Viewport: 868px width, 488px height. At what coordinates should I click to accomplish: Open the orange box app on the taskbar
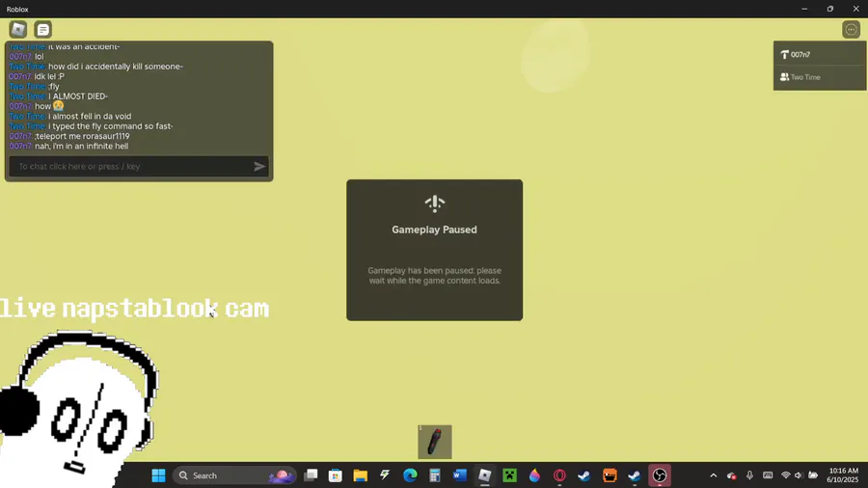610,475
